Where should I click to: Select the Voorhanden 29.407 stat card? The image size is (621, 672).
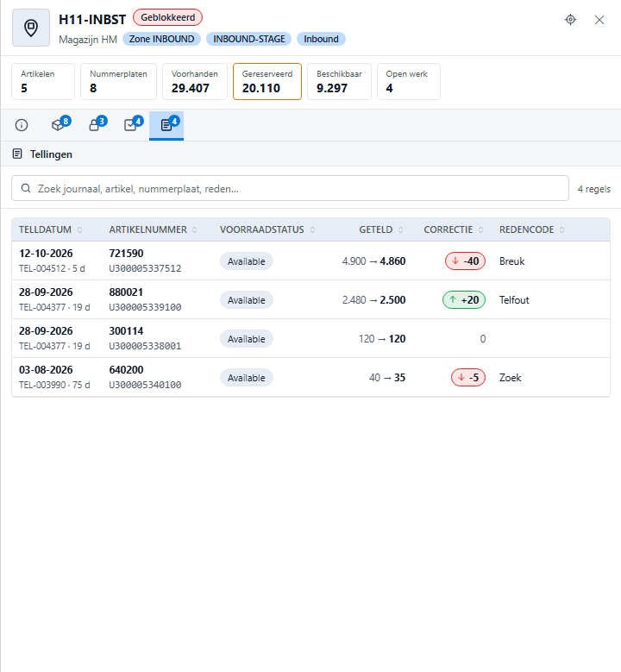click(x=195, y=81)
